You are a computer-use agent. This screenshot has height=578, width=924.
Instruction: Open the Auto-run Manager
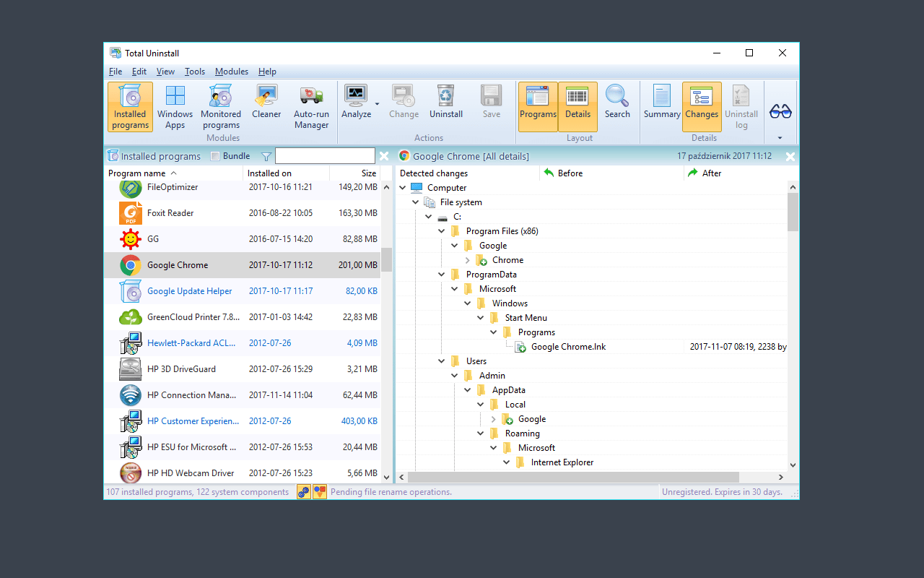[x=311, y=107]
